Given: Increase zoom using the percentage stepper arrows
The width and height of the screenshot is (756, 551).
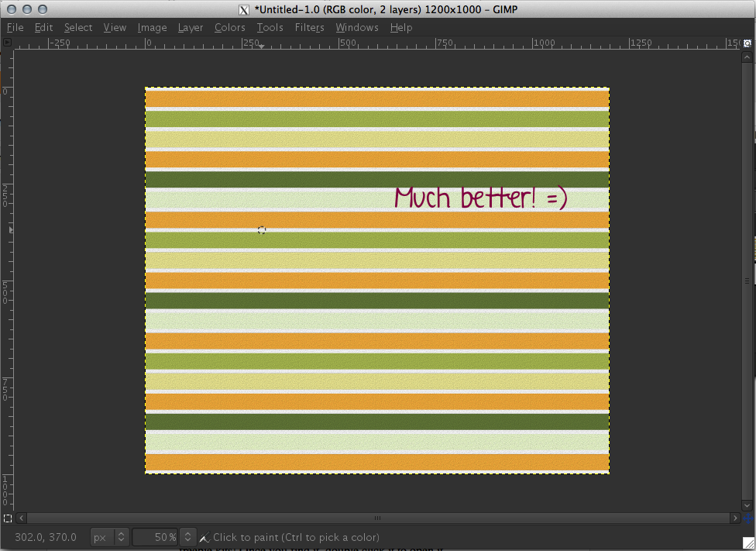Looking at the screenshot, I should (x=187, y=535).
